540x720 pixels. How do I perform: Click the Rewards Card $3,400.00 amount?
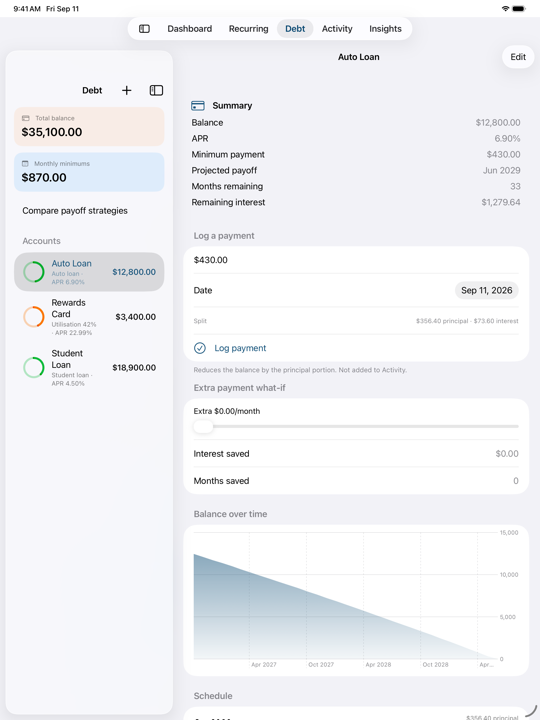(x=135, y=317)
